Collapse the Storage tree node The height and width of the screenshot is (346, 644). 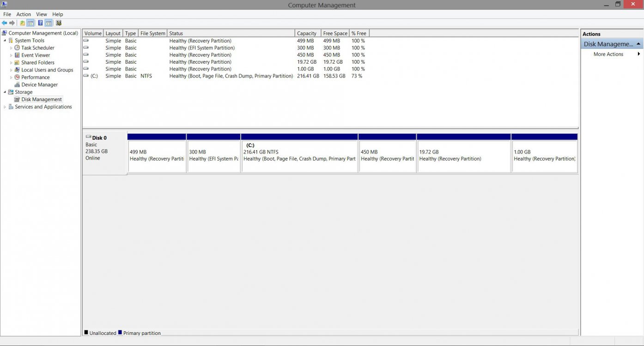coord(5,92)
